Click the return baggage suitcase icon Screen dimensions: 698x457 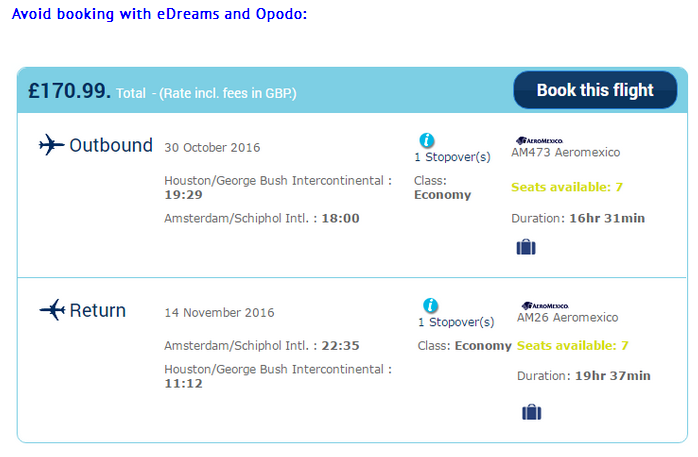(531, 411)
